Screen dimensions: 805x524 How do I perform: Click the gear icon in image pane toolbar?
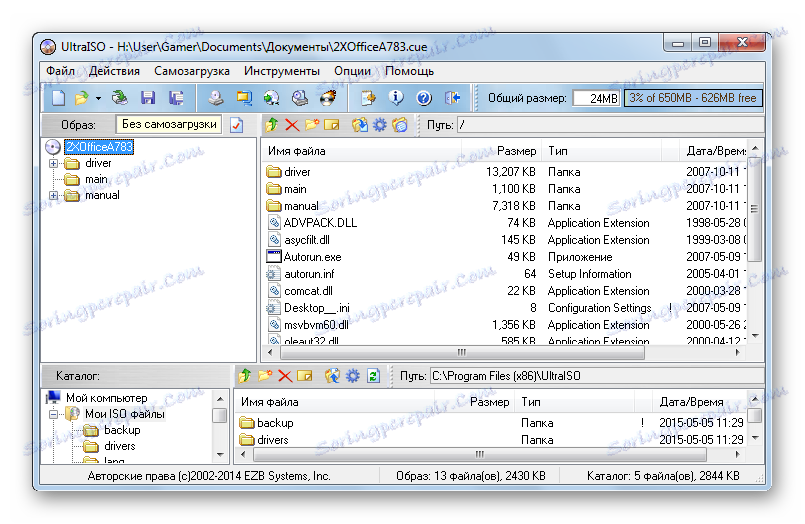(x=379, y=125)
